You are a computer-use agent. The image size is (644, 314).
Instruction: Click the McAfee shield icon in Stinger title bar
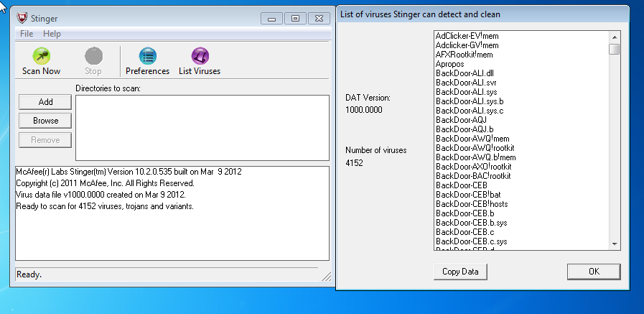(22, 18)
